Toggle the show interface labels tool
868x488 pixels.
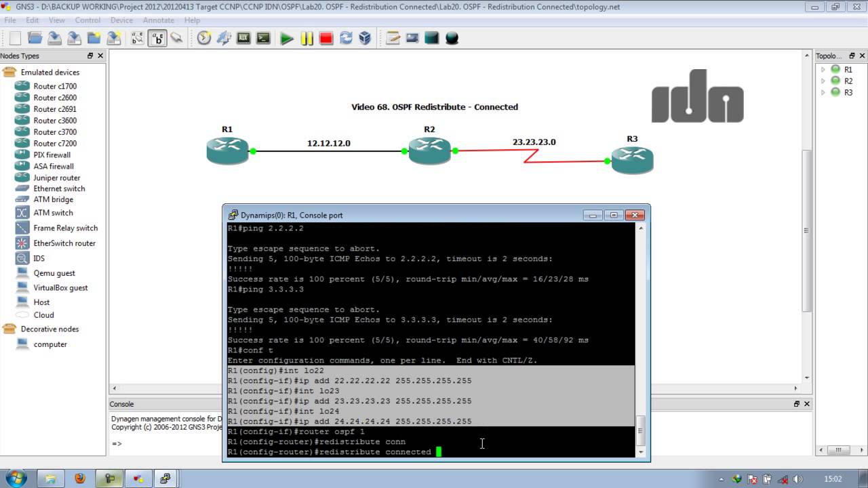[x=138, y=38]
